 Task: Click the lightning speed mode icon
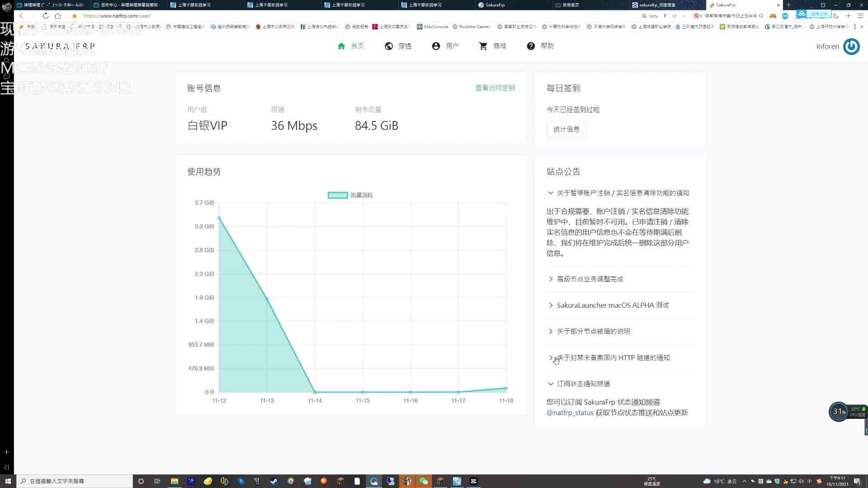(x=665, y=16)
